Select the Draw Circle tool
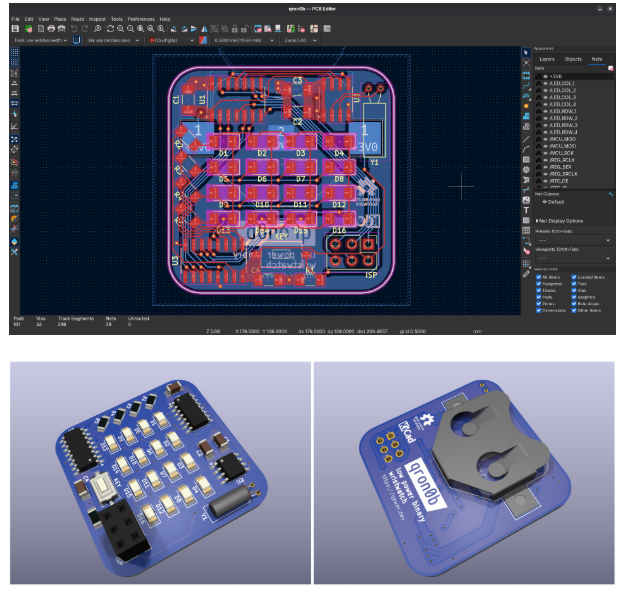626x595 pixels. point(526,169)
